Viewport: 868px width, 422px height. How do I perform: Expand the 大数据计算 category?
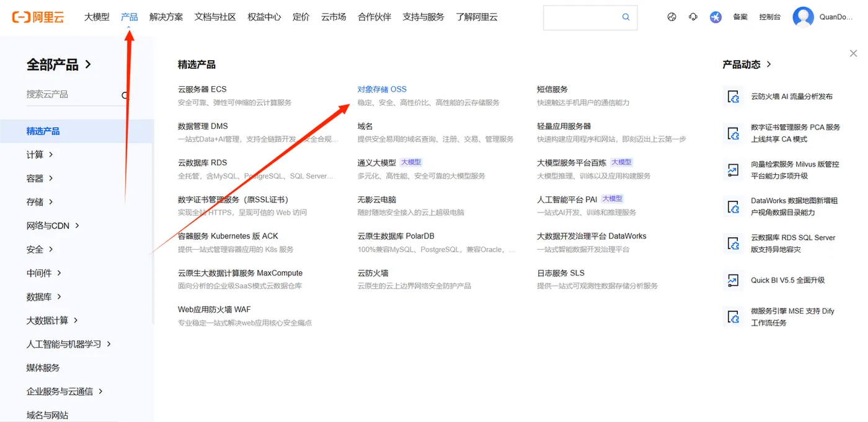pos(76,320)
